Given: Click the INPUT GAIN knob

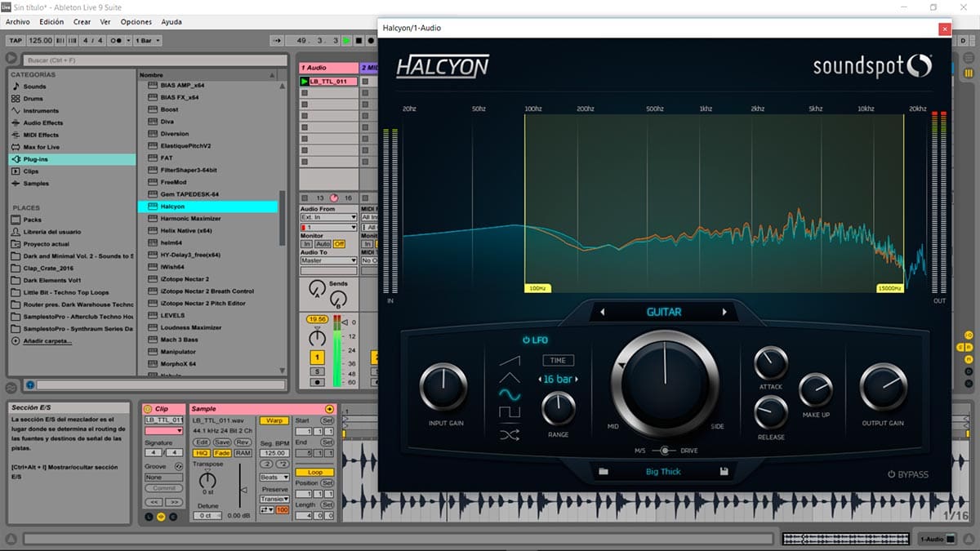Looking at the screenshot, I should point(444,386).
